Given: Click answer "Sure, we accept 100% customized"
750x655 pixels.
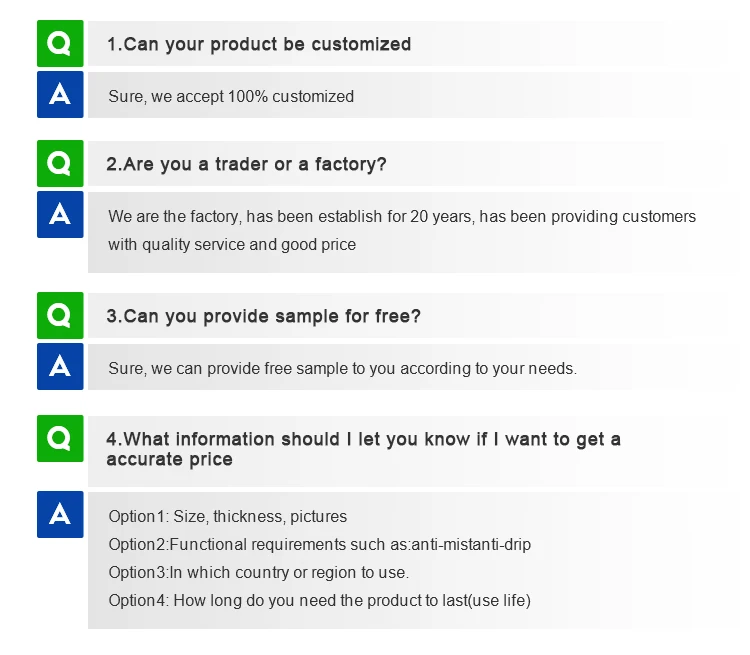Looking at the screenshot, I should [231, 97].
